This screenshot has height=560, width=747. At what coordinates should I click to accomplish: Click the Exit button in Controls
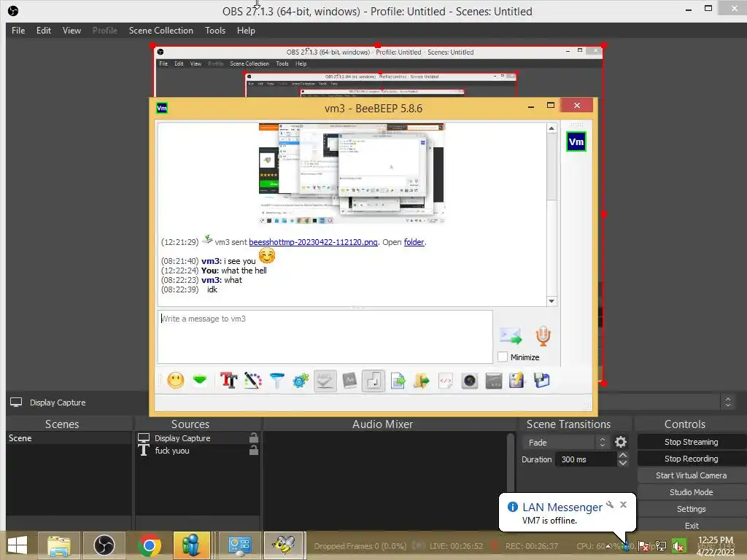(x=692, y=525)
